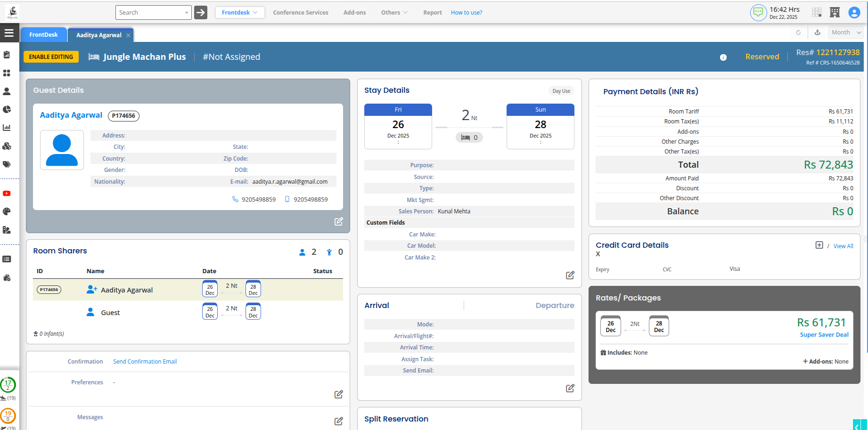Click into the Search input field
Image resolution: width=868 pixels, height=430 pixels.
pos(150,13)
